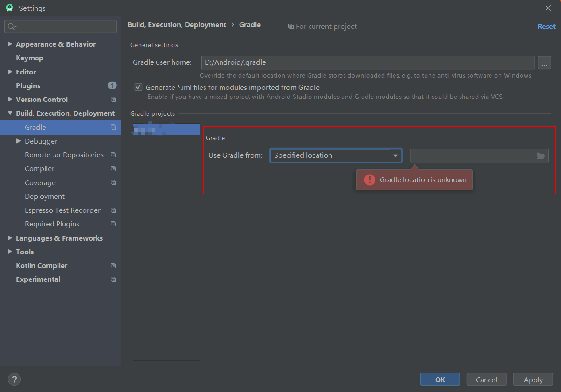The image size is (561, 392).
Task: Select the Gradle settings item
Action: (x=61, y=127)
